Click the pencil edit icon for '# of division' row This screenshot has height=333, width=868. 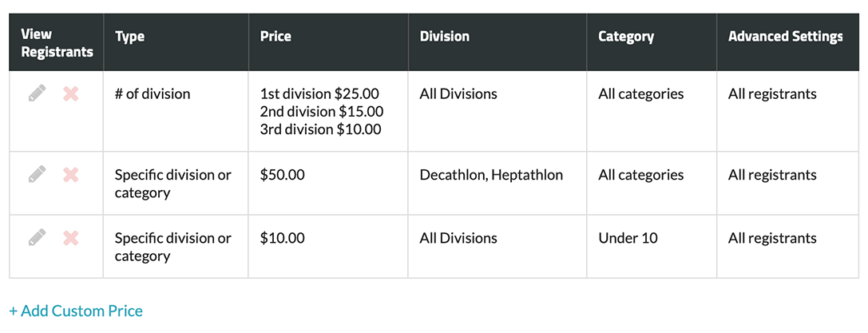pyautogui.click(x=37, y=93)
